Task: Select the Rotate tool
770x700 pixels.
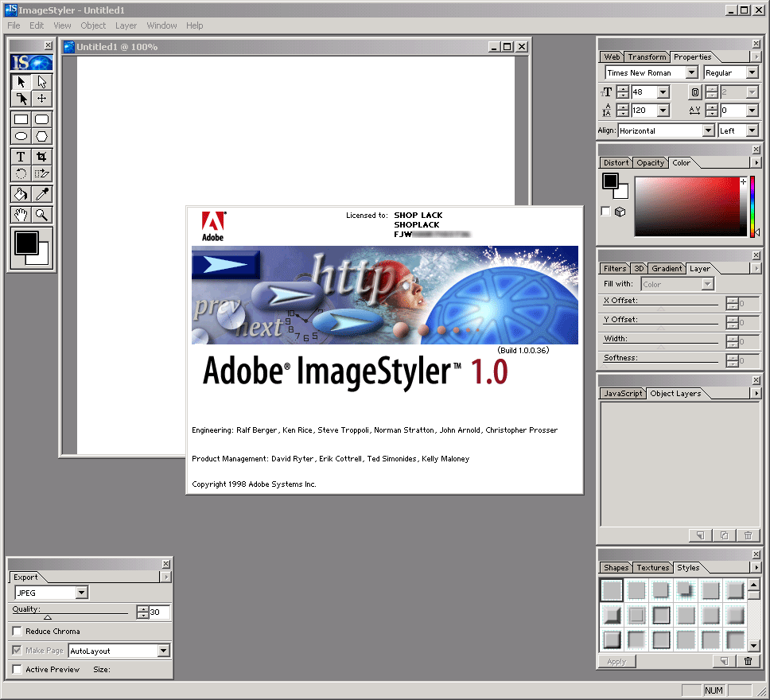Action: (21, 173)
